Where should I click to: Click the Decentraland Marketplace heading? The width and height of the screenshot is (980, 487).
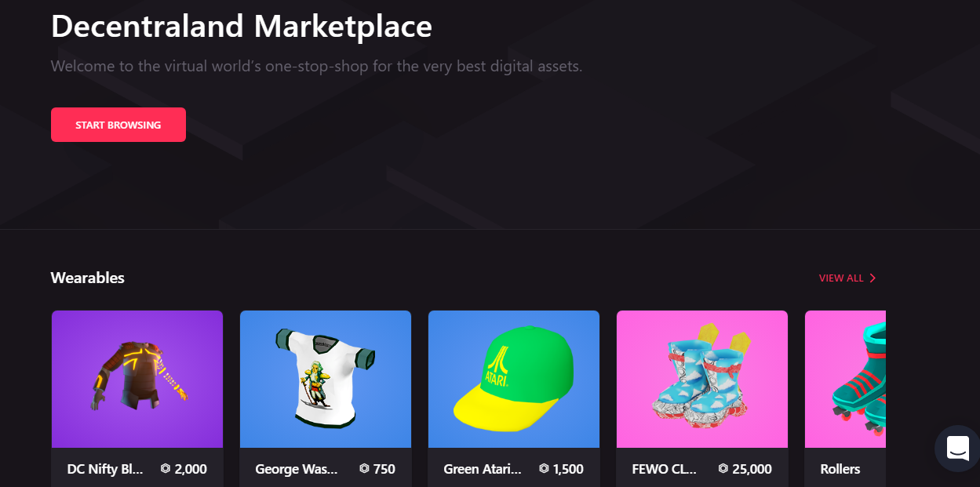(242, 27)
